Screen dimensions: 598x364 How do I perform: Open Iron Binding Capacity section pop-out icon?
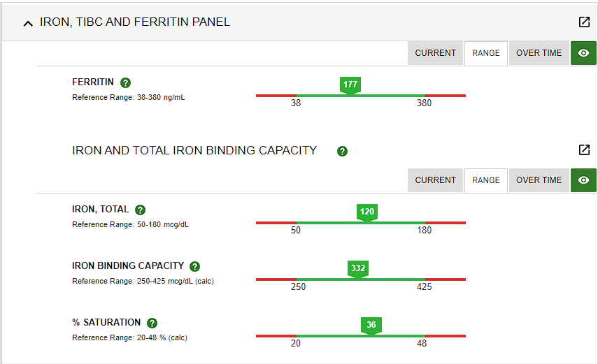coord(584,150)
